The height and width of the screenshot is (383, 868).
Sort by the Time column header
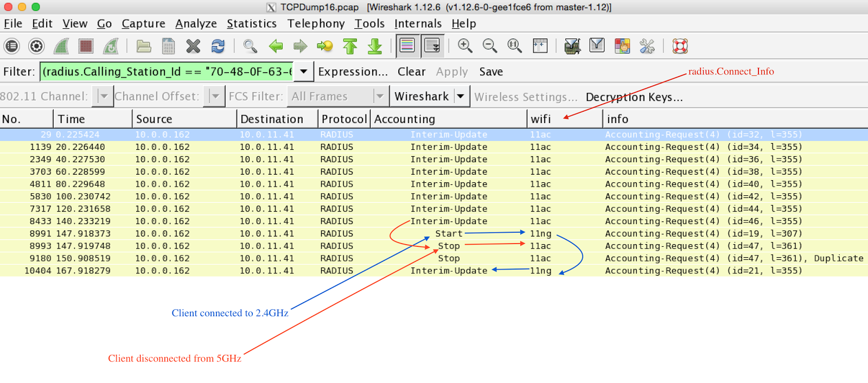click(93, 119)
